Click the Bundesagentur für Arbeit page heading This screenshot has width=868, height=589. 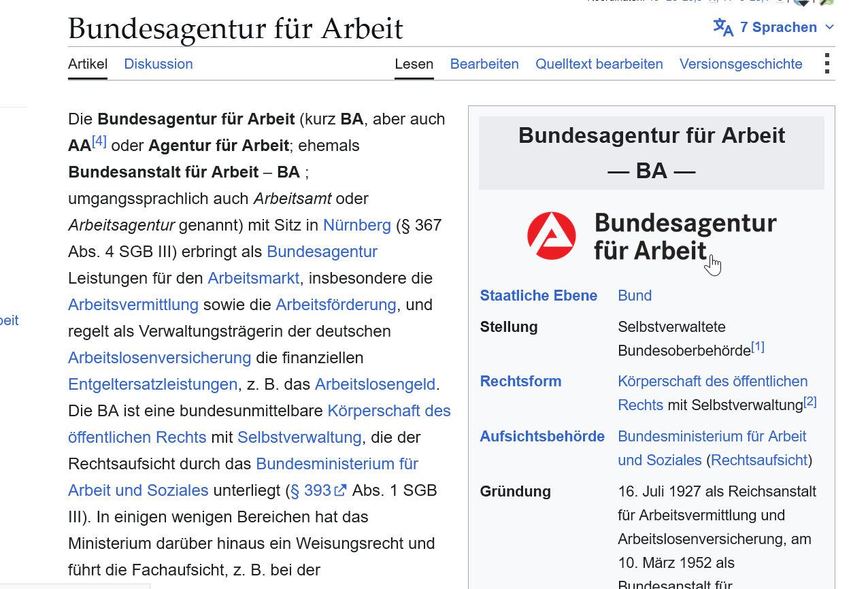point(235,29)
